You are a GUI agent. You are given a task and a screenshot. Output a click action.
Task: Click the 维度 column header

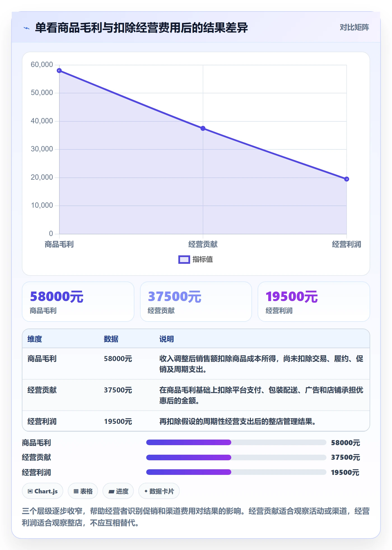(35, 339)
